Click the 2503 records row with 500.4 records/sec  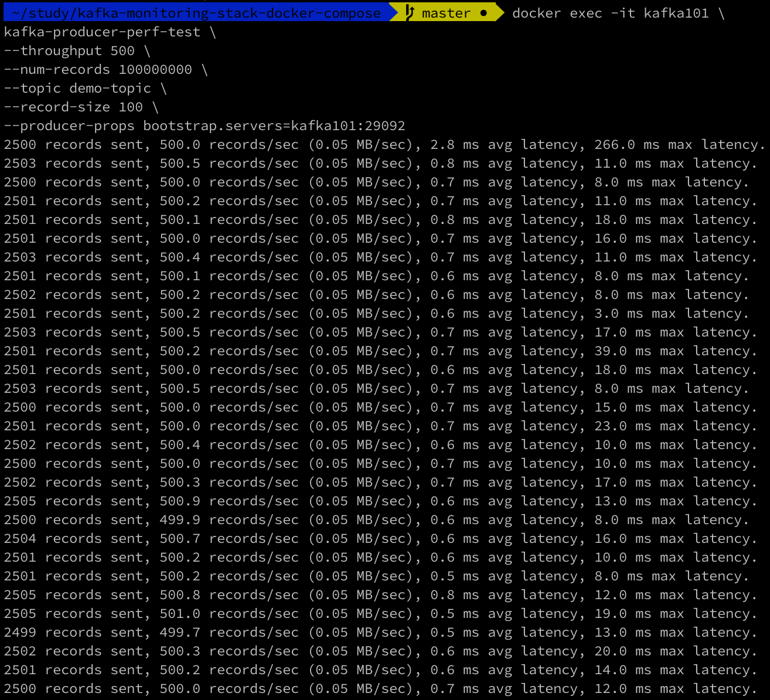[x=380, y=257]
